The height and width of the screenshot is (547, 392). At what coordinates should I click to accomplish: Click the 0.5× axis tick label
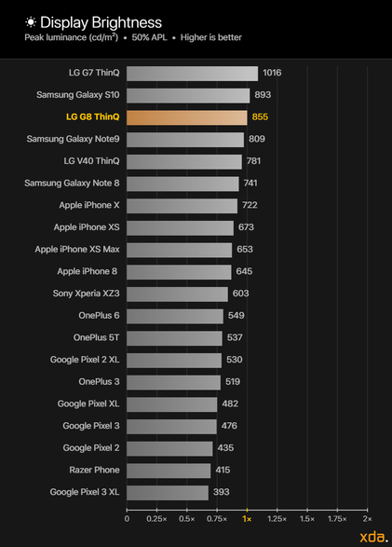188,519
